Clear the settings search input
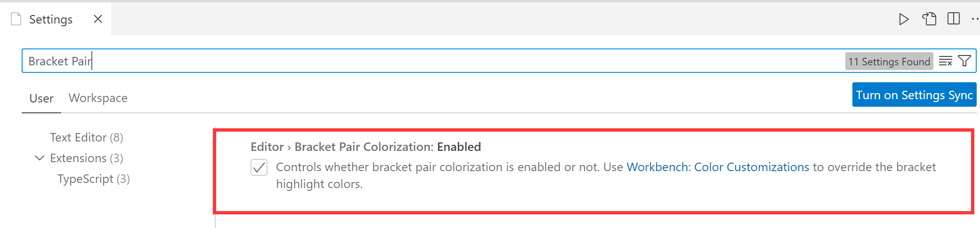The width and height of the screenshot is (980, 228). point(945,61)
